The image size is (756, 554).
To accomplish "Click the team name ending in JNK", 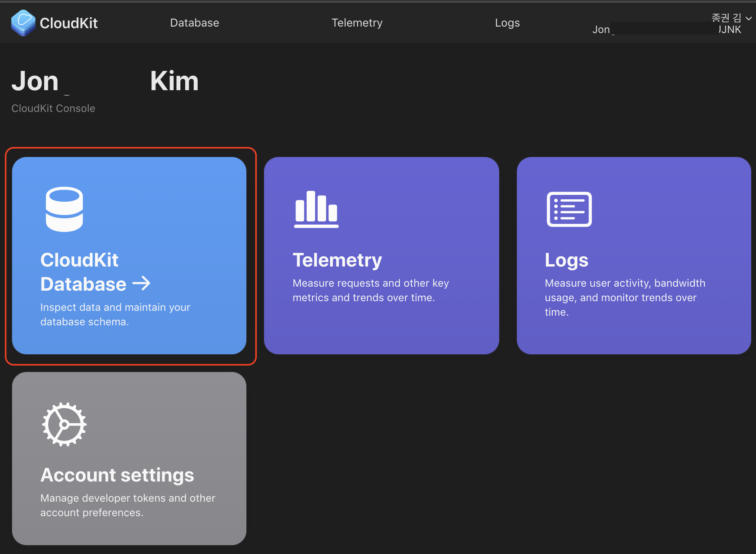I will (x=667, y=29).
